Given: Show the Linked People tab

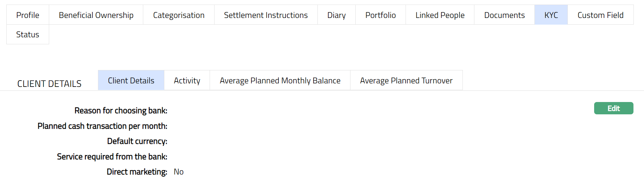Looking at the screenshot, I should (440, 15).
